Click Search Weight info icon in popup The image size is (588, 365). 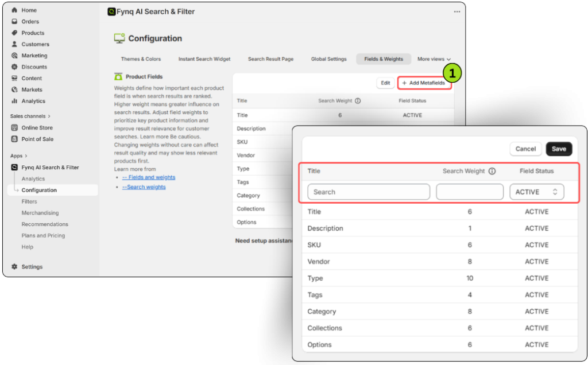[x=492, y=171]
